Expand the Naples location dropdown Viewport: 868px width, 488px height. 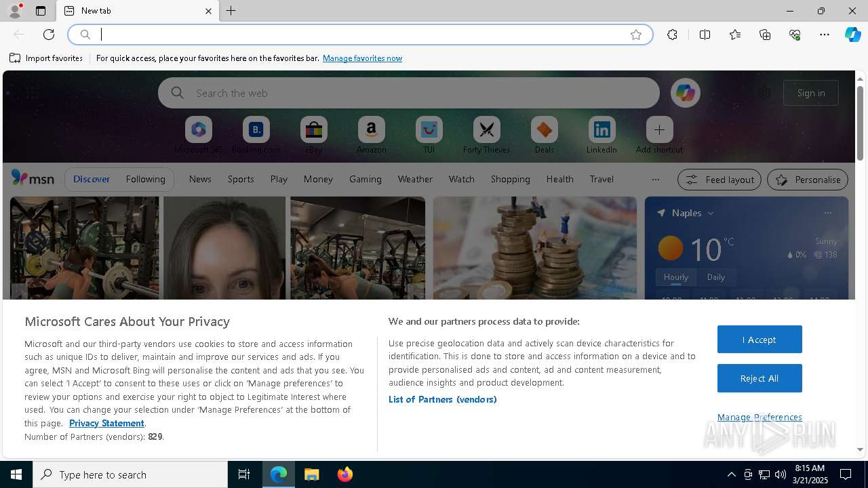point(711,213)
